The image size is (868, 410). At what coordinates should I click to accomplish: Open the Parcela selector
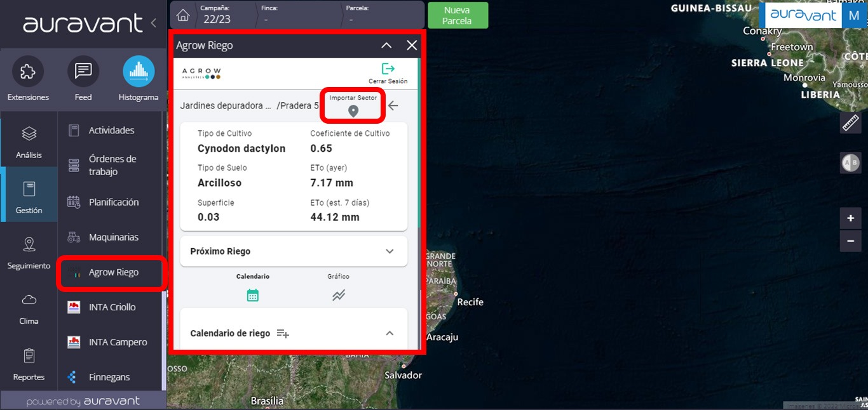(383, 15)
